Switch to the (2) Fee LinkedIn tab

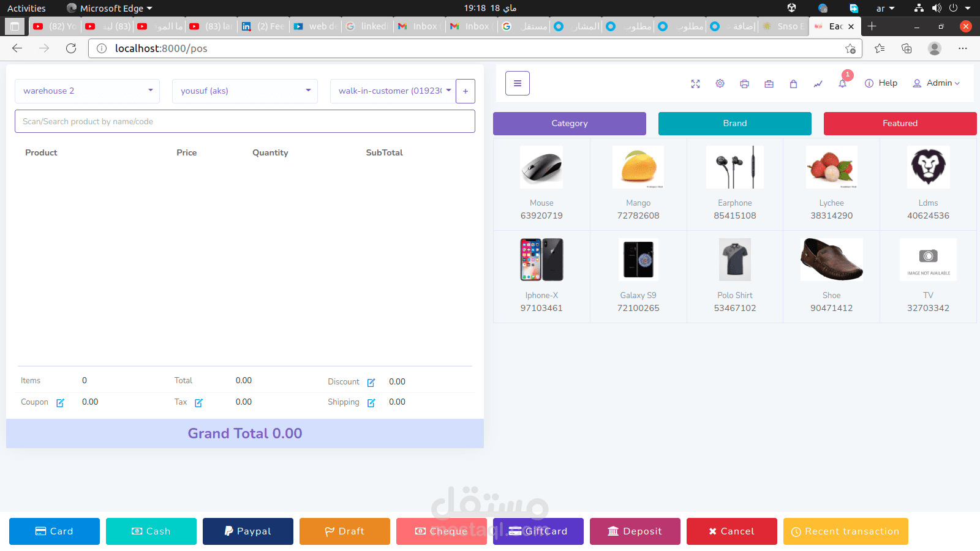coord(263,26)
